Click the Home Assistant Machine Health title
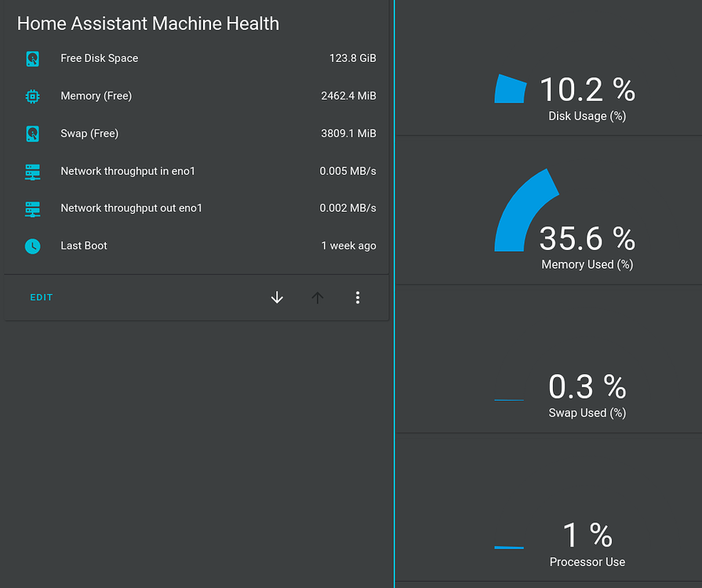This screenshot has width=702, height=588. [x=148, y=24]
